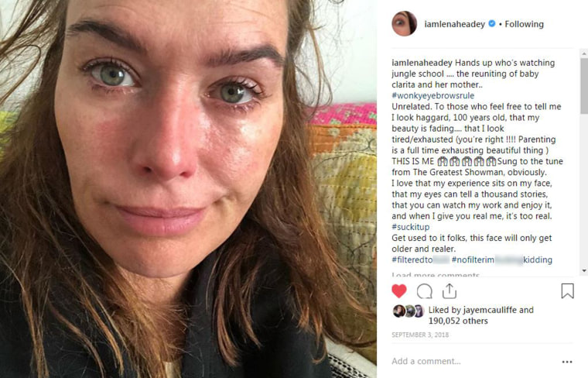Click the iamlenaheadey profile avatar
The height and width of the screenshot is (378, 588).
tap(404, 24)
